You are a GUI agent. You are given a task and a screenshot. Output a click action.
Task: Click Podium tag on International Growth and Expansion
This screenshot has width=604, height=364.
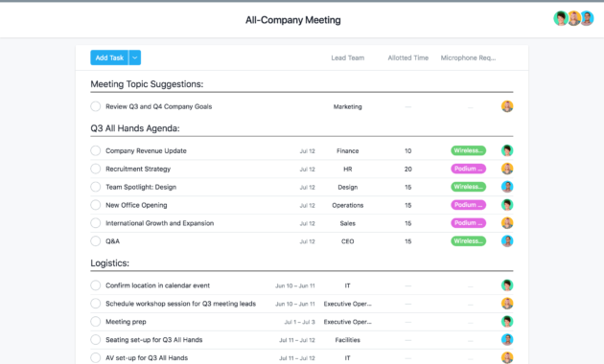469,223
